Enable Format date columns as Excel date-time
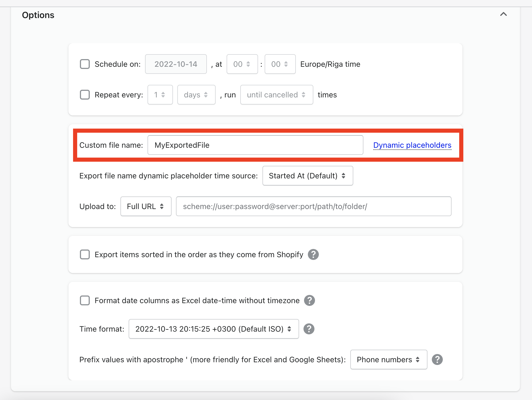The image size is (532, 400). (x=85, y=300)
